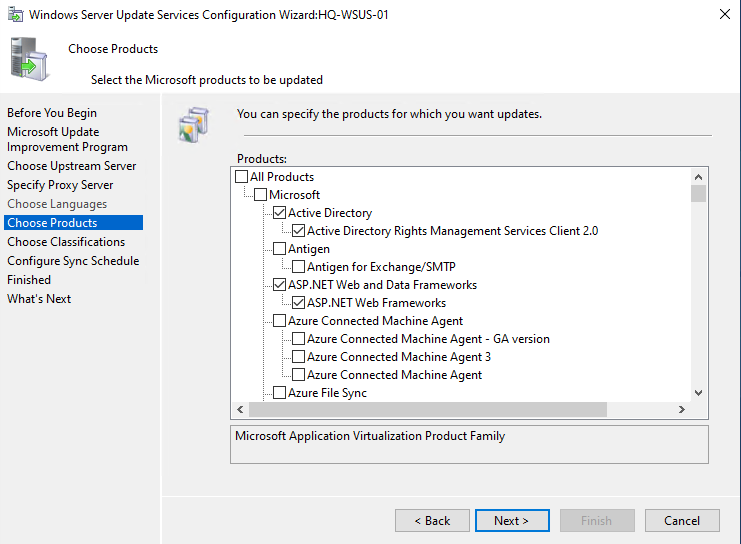Screen dimensions: 741x544
Task: Uncheck the Active Directory checkbox
Action: coord(279,213)
